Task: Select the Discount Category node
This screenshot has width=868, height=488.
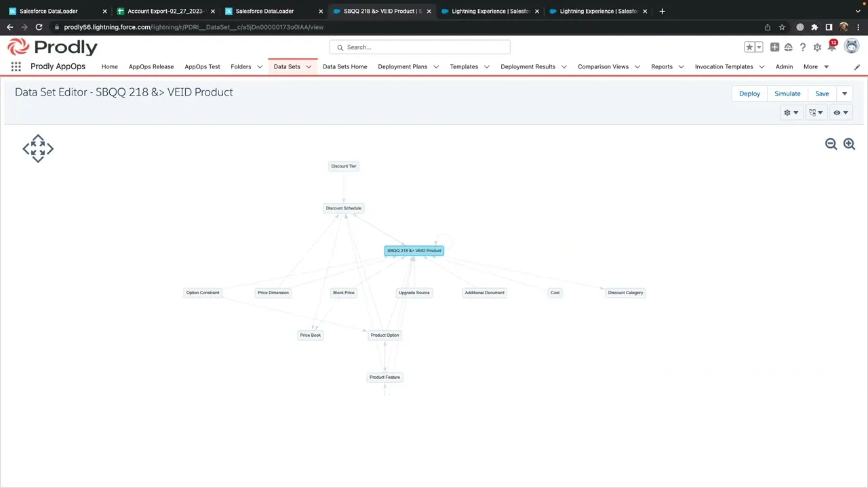Action: [626, 293]
